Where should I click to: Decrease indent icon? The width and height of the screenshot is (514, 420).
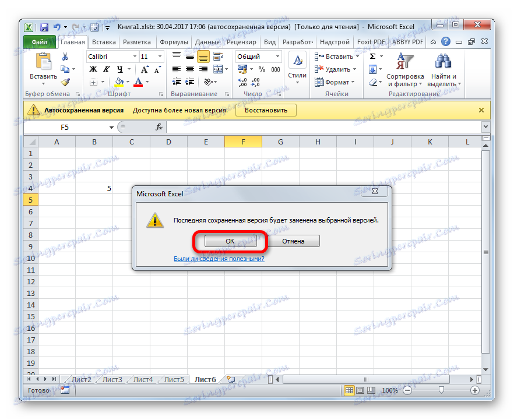point(177,82)
